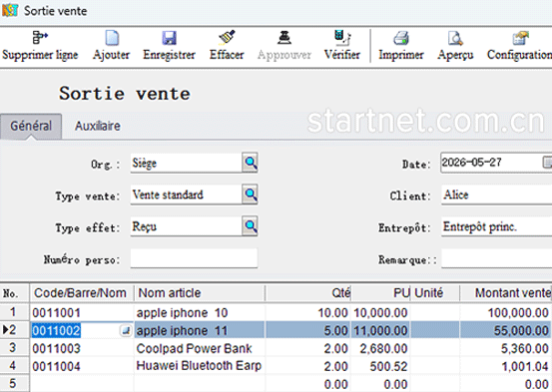Click the Date field 2026-05-27
This screenshot has height=392, width=552.
491,163
